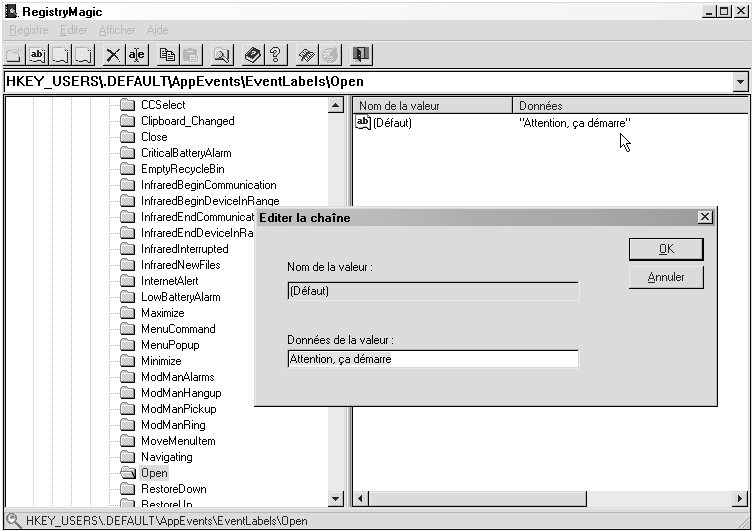752x531 pixels.
Task: Click the open folder icon of Open
Action: pos(128,473)
